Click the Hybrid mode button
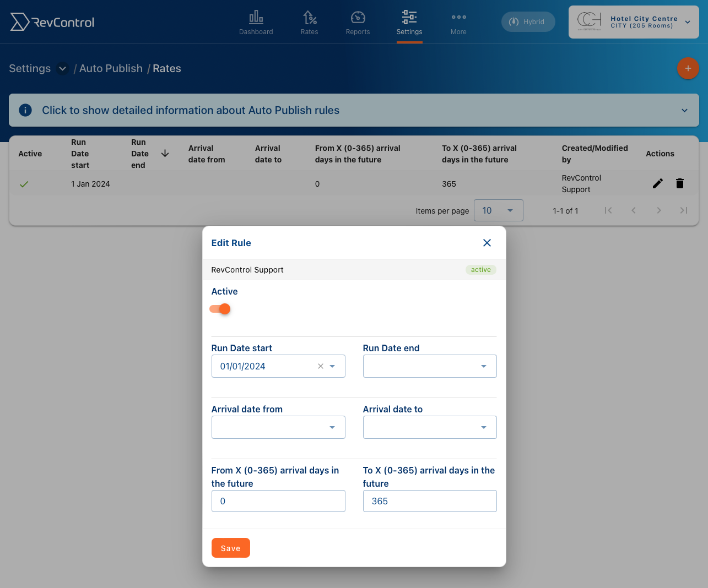The image size is (708, 588). point(528,21)
